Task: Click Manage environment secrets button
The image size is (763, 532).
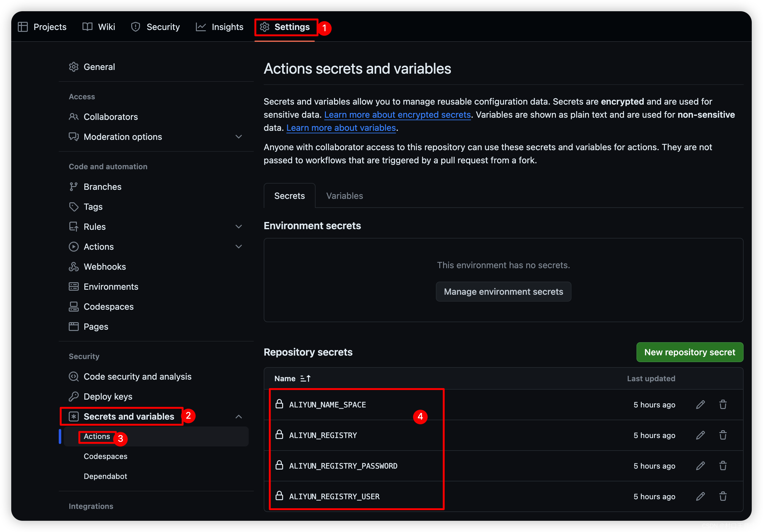Action: coord(503,292)
